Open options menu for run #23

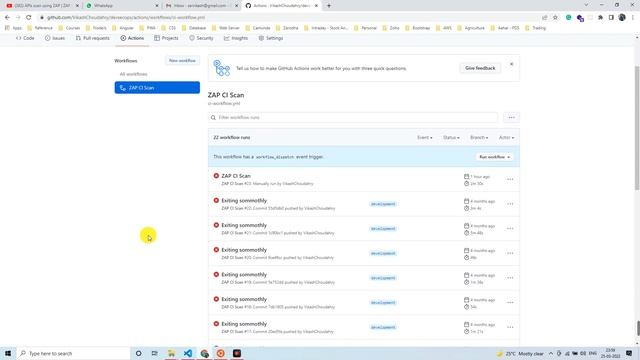click(x=510, y=179)
